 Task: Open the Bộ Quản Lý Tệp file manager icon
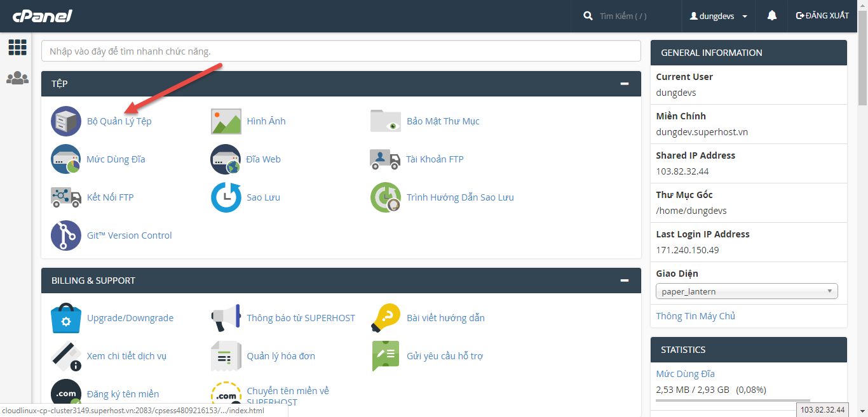(66, 121)
